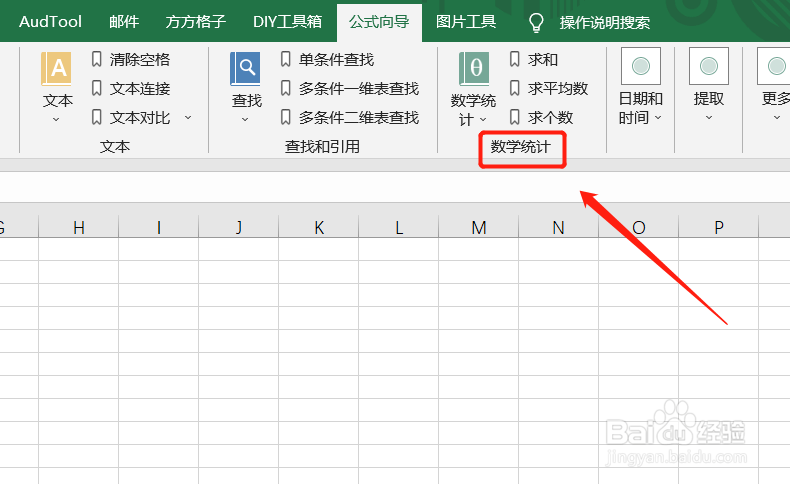Viewport: 790px width, 484px height.
Task: Select column I header
Action: click(x=159, y=227)
